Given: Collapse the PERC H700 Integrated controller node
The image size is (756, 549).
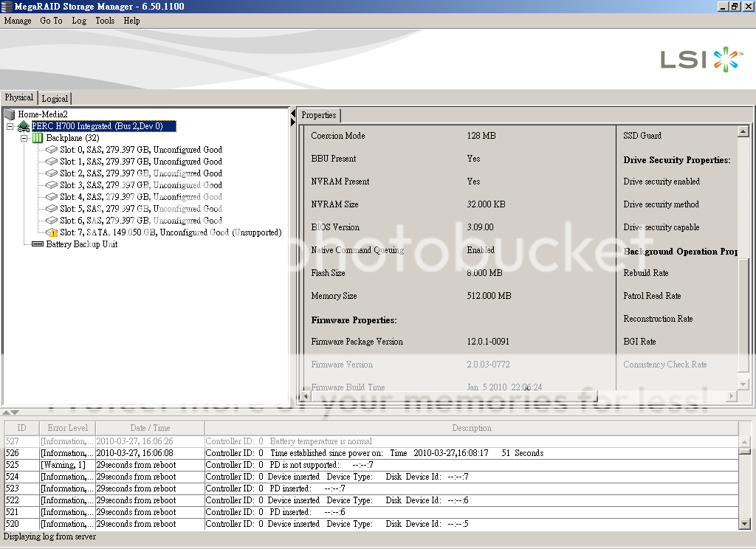Looking at the screenshot, I should coord(10,126).
